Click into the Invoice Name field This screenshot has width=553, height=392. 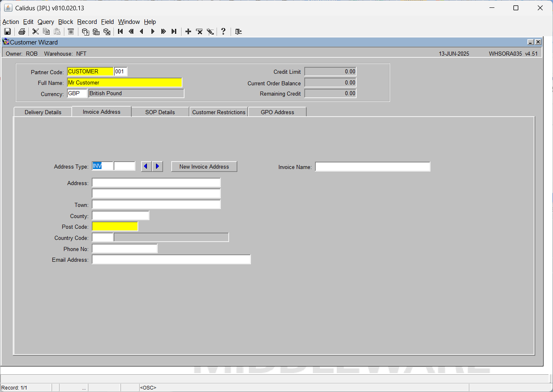[x=373, y=167]
